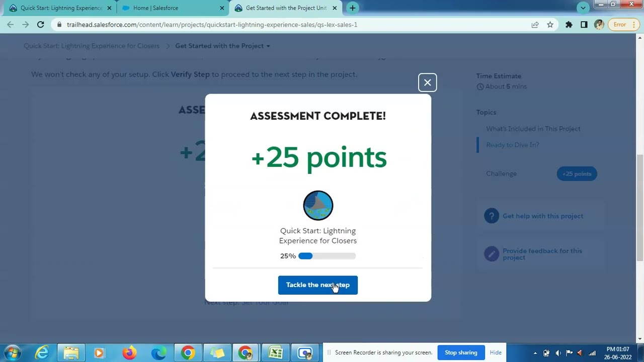Open the Excel taskbar icon

click(276, 353)
